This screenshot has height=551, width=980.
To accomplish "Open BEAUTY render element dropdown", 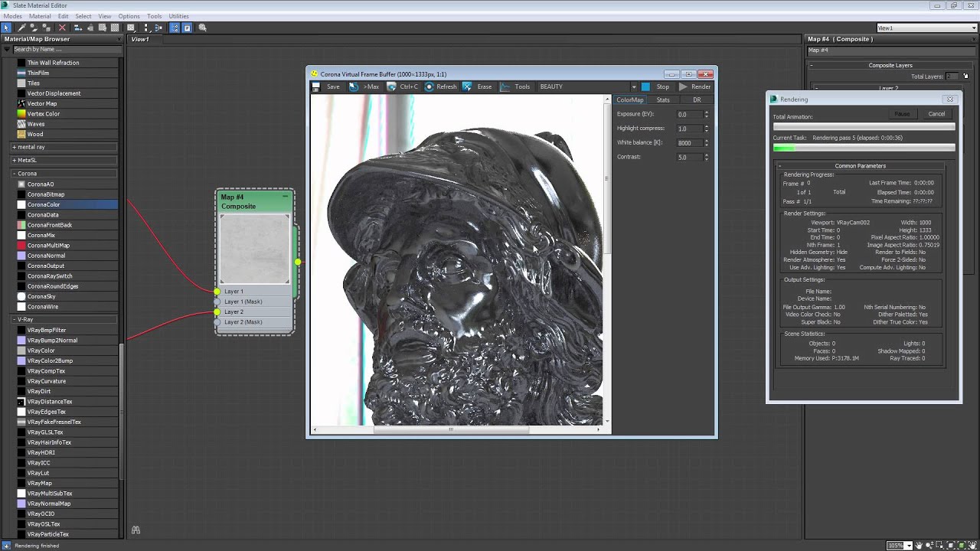I will click(x=633, y=86).
